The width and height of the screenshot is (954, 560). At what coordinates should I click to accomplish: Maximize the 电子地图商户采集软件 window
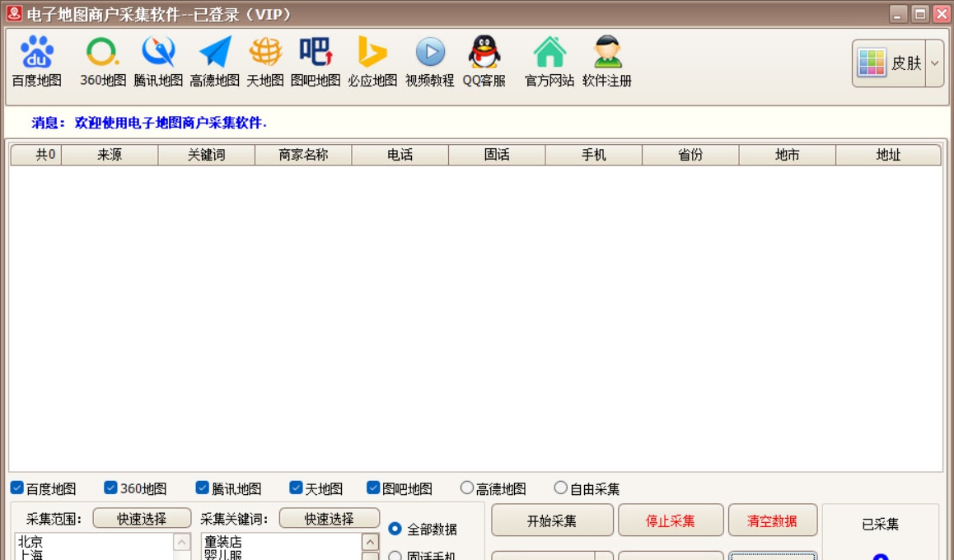pos(920,14)
